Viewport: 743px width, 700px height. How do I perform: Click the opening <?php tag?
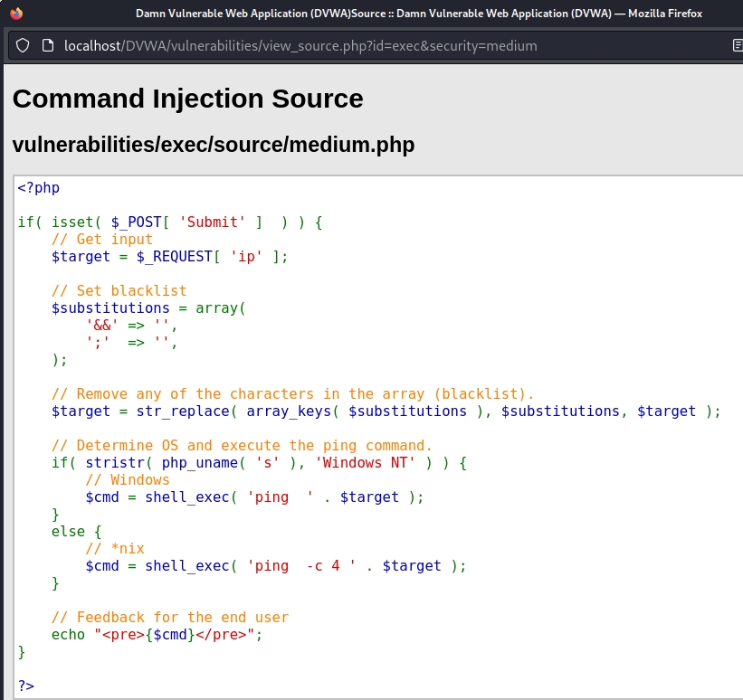pyautogui.click(x=38, y=188)
